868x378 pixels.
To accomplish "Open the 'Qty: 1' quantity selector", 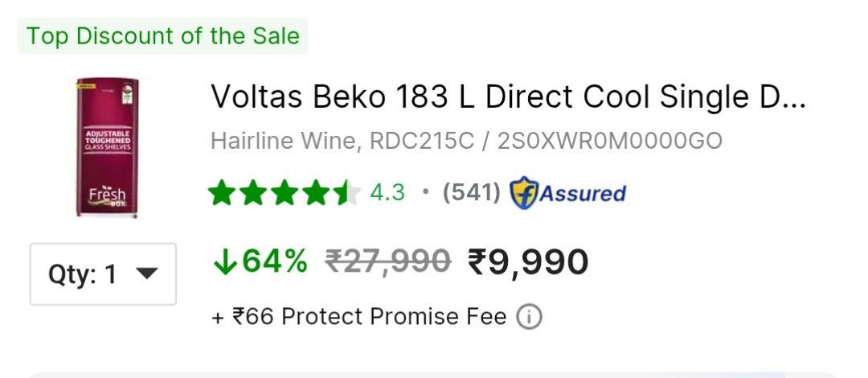I will 103,273.
